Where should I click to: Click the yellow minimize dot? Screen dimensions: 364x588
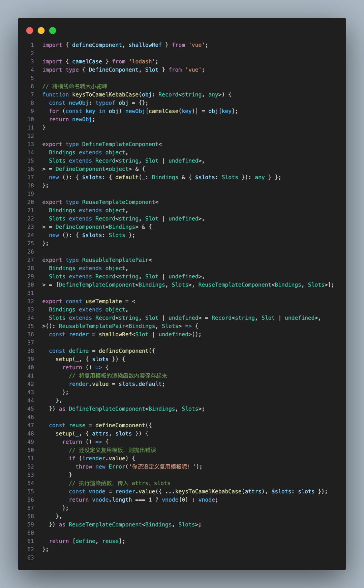coord(41,31)
